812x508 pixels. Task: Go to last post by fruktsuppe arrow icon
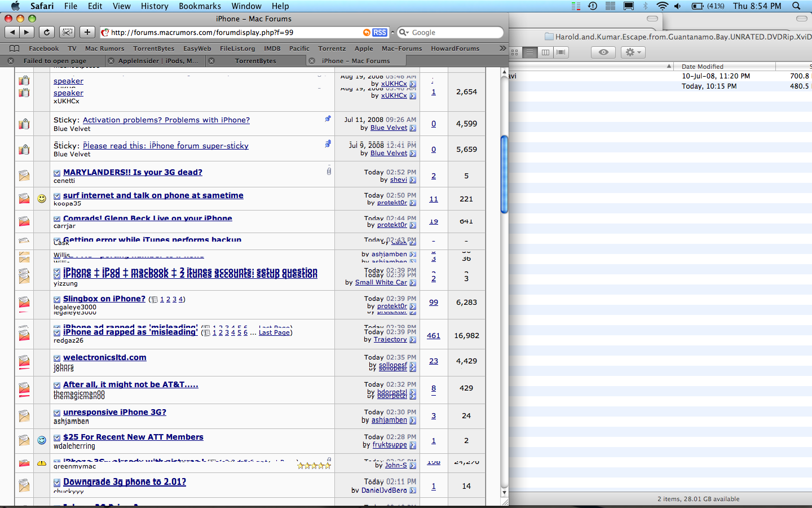tap(413, 445)
